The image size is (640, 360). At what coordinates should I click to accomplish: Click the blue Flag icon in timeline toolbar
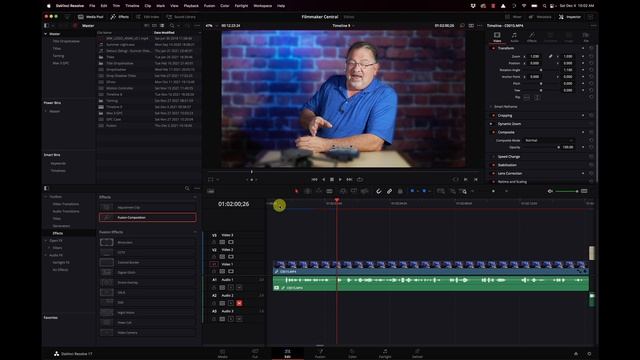[x=412, y=191]
